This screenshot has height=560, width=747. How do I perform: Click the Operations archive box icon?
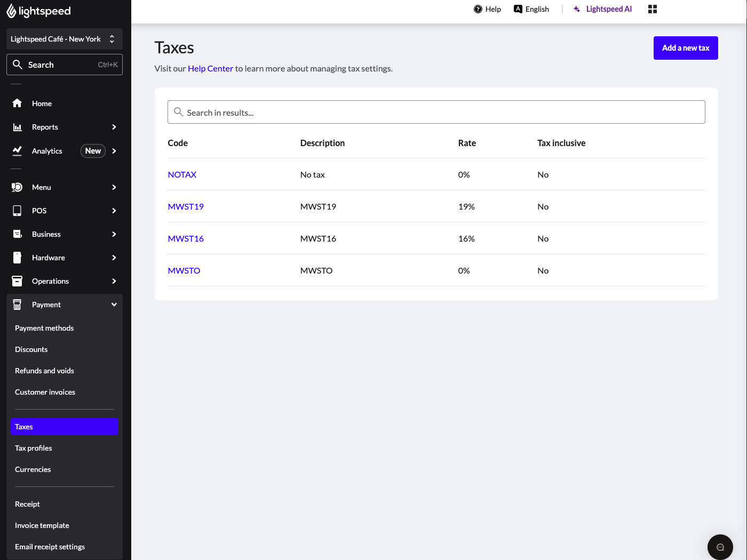point(17,281)
